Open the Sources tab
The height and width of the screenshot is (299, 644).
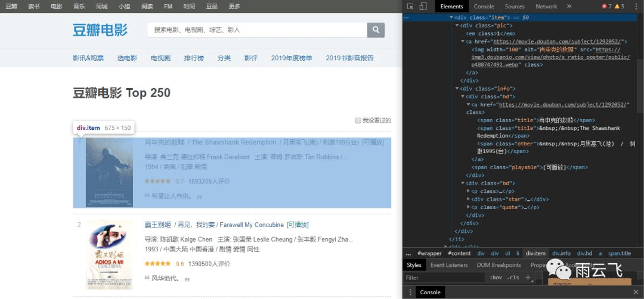[x=515, y=6]
